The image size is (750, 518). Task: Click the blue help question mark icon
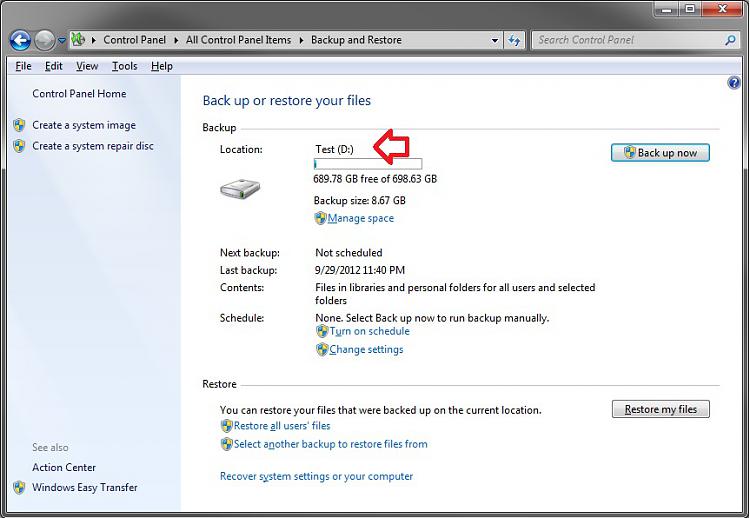point(734,83)
